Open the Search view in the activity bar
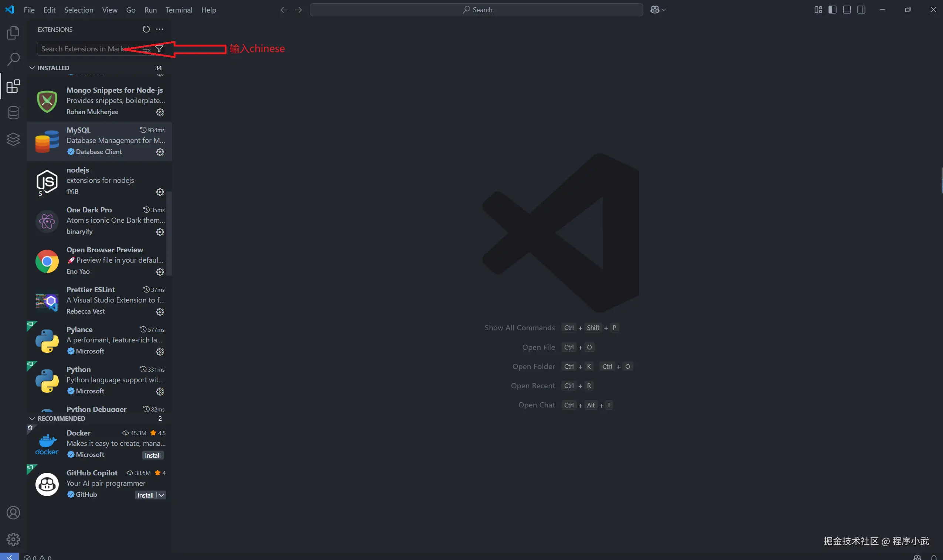The image size is (943, 560). coord(13,59)
